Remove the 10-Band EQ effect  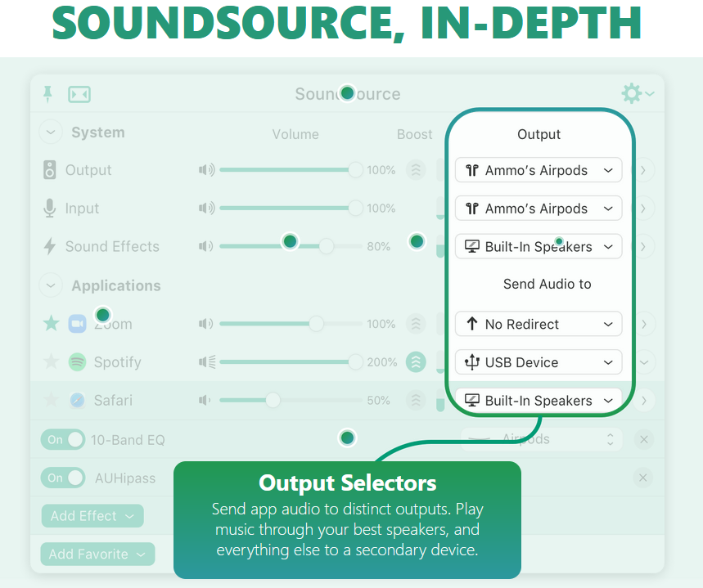[643, 440]
